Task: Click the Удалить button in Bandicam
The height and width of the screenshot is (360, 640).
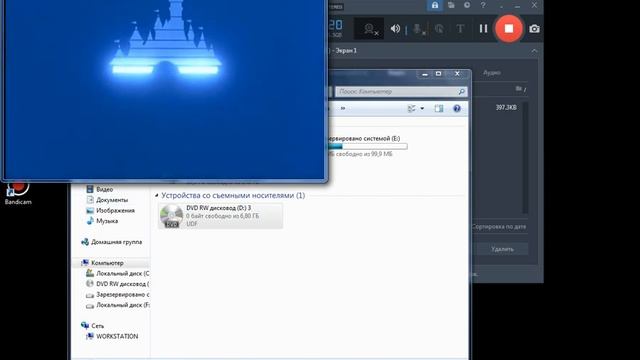Action: point(502,249)
